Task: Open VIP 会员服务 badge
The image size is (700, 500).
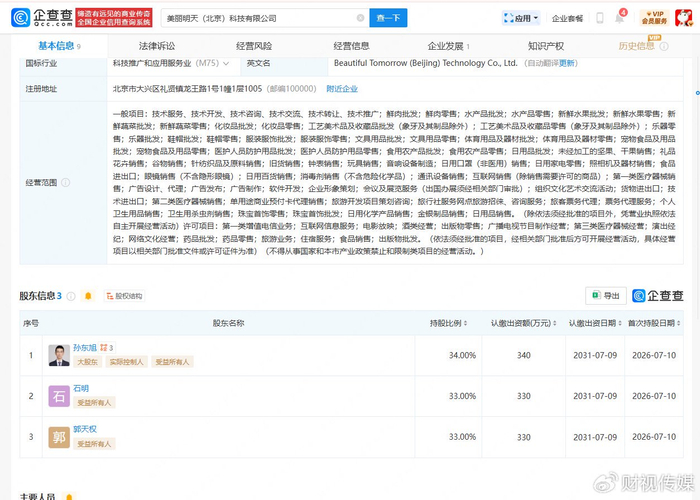Action: (654, 17)
